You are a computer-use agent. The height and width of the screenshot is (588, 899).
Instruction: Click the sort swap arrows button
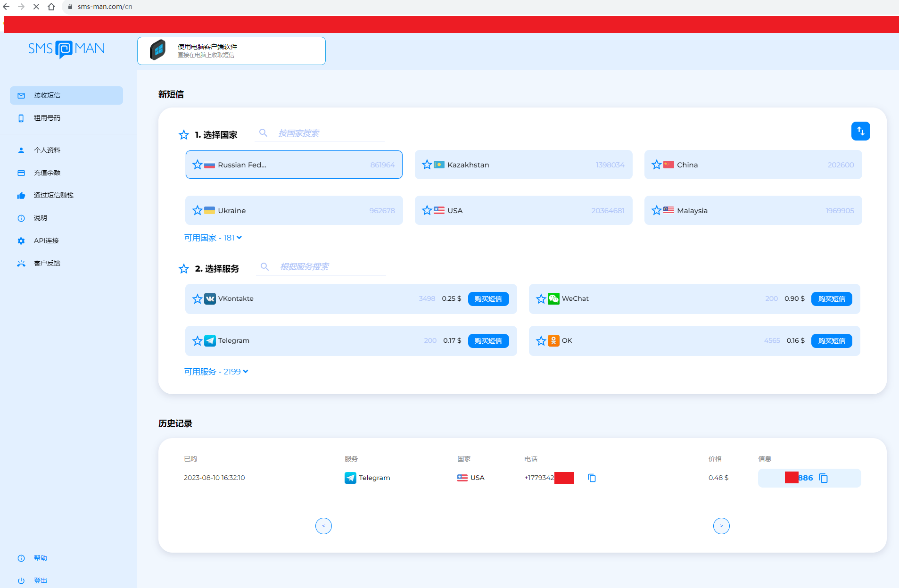861,131
